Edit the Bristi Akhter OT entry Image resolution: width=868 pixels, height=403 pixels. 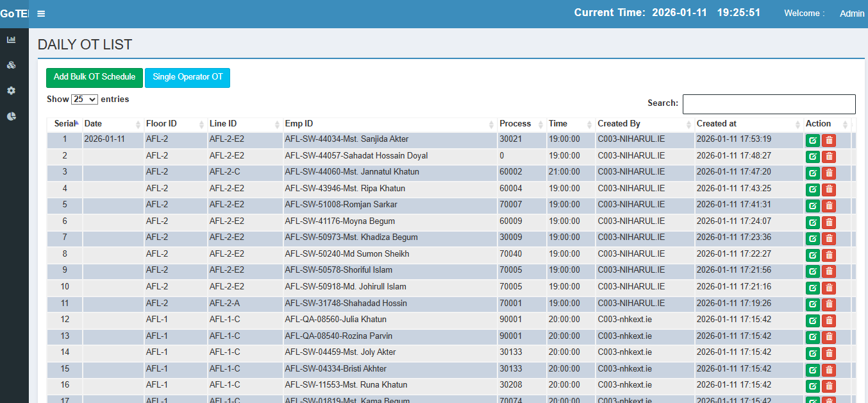click(812, 370)
